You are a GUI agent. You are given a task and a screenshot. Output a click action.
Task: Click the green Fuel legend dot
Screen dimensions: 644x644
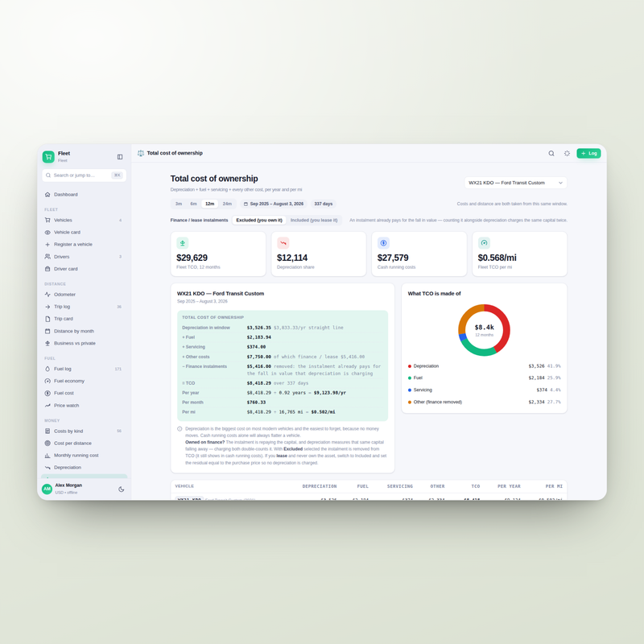point(410,378)
